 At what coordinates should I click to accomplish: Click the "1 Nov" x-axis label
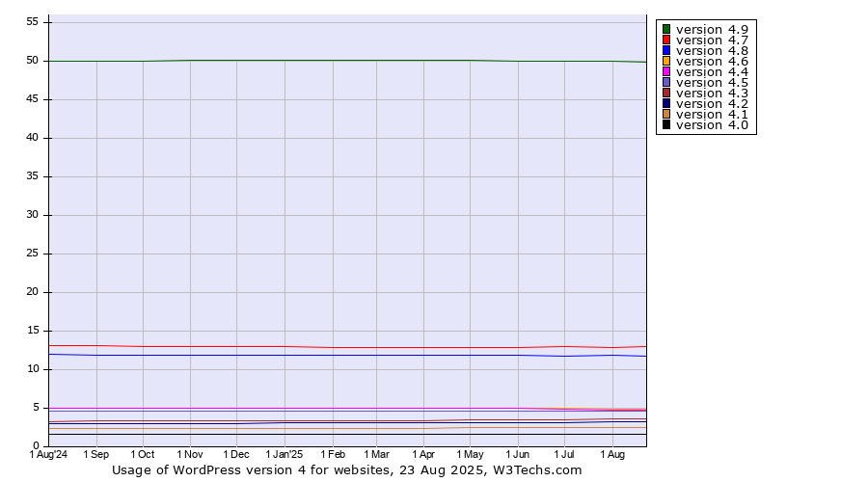click(x=190, y=454)
